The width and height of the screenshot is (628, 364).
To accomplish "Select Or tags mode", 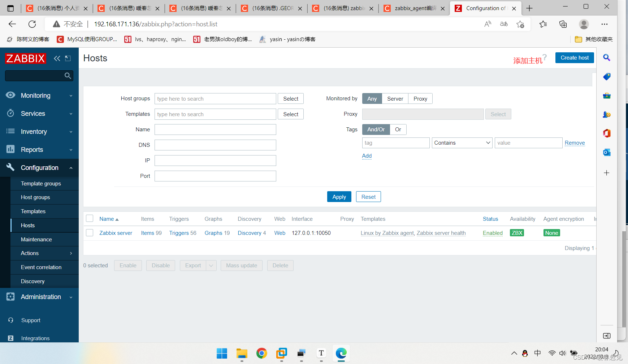I will click(x=398, y=129).
